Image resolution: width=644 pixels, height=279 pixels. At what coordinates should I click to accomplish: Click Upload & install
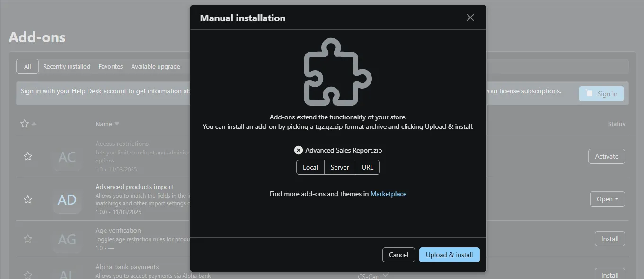click(450, 255)
